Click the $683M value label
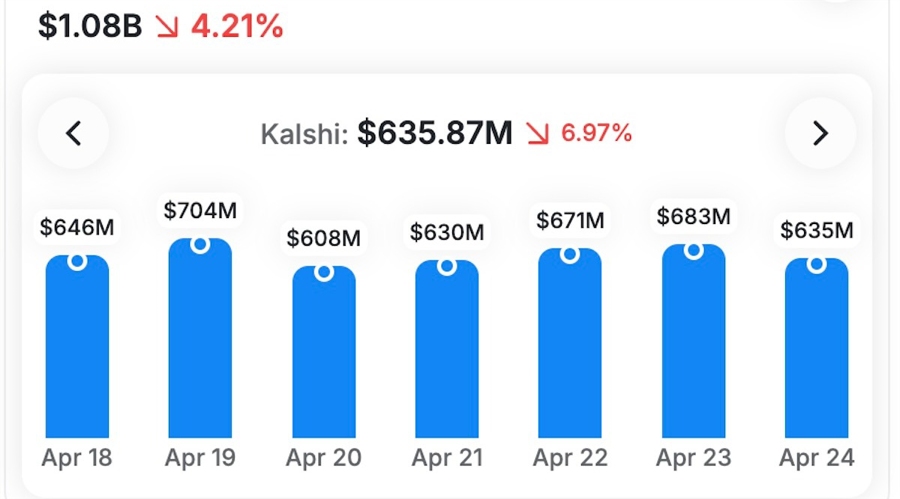This screenshot has height=499, width=900. (x=693, y=215)
